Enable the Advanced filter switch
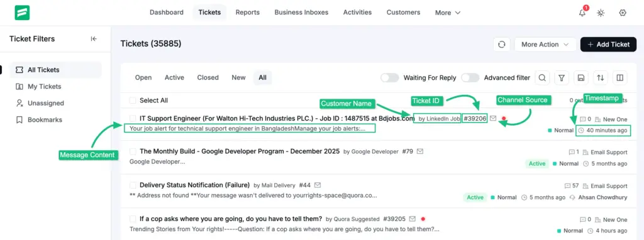644x240 pixels. [470, 77]
